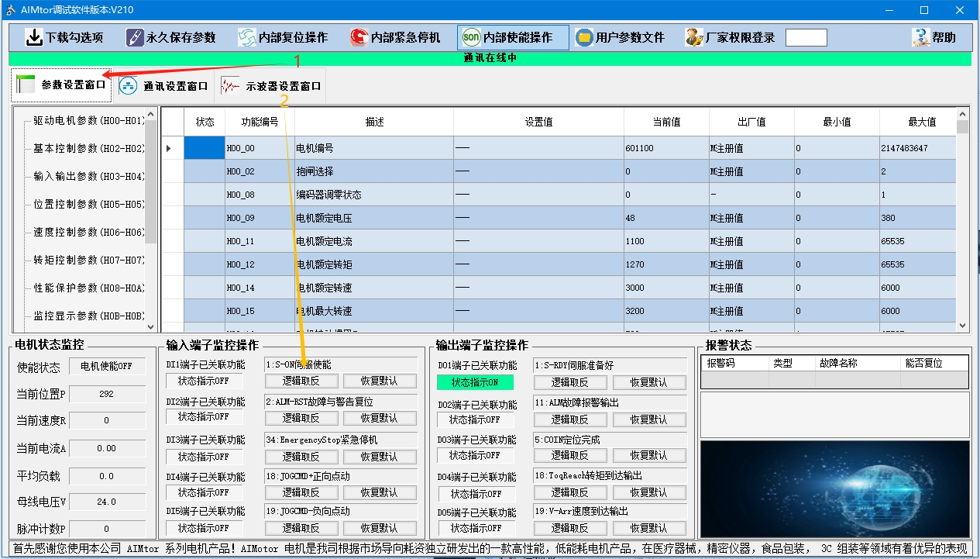Click the internal emergency stop icon
This screenshot has width=980, height=559.
pos(359,37)
